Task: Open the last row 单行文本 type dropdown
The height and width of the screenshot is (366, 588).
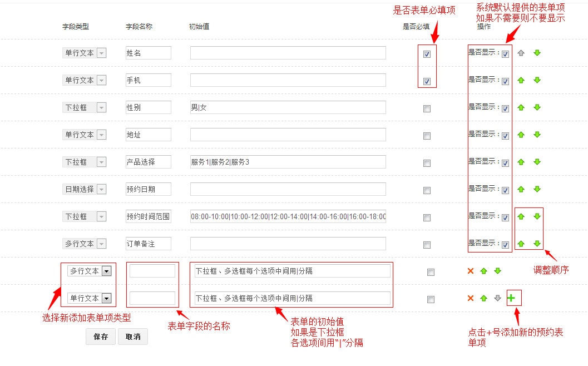Action: (x=89, y=298)
